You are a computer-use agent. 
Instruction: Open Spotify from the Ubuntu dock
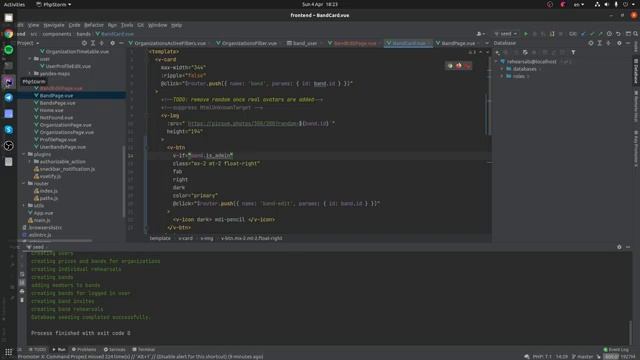9,50
